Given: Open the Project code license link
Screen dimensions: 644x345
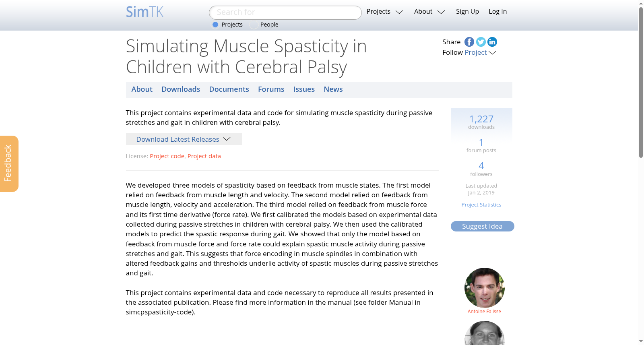Looking at the screenshot, I should (167, 156).
